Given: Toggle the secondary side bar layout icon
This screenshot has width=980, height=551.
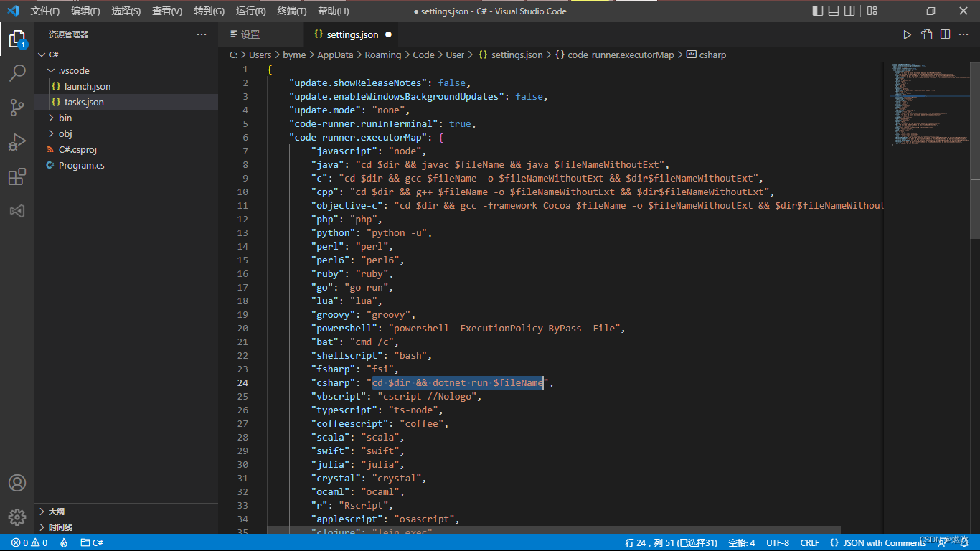Looking at the screenshot, I should click(849, 11).
